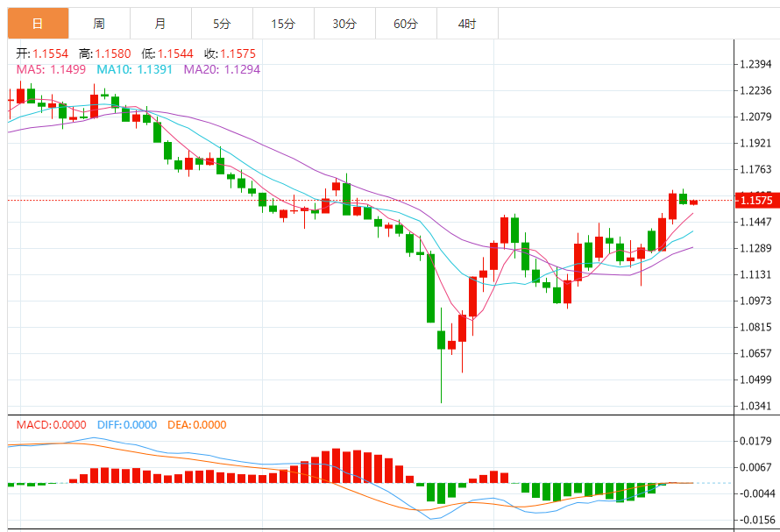Switch to the 5分 timeframe tab
The height and width of the screenshot is (532, 780).
click(222, 24)
